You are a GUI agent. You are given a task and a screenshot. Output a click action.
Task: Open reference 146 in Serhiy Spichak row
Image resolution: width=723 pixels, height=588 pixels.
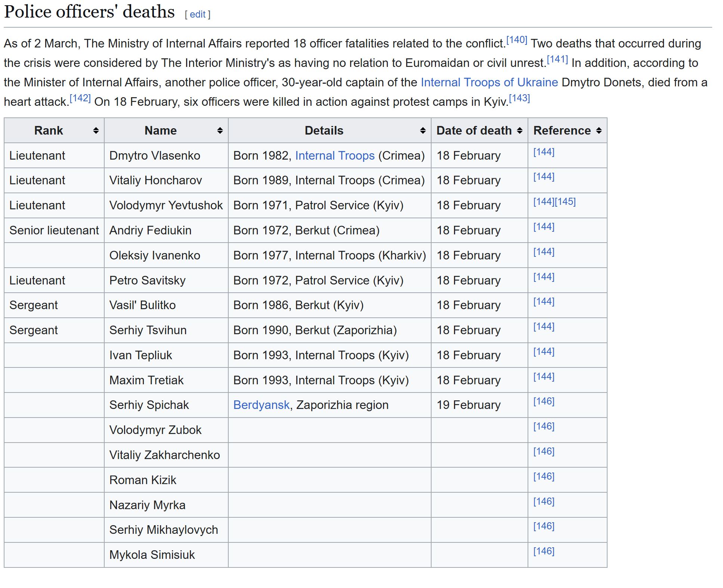pyautogui.click(x=544, y=401)
